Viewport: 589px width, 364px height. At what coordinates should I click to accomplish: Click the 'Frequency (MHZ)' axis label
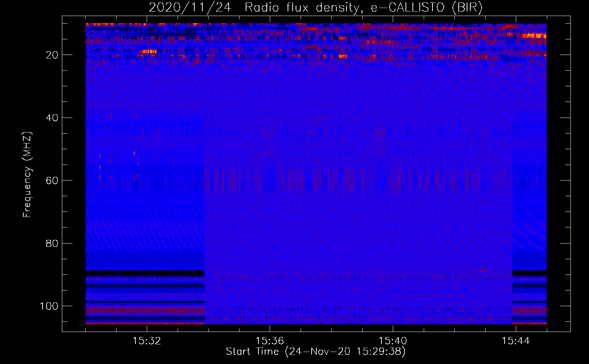pyautogui.click(x=27, y=175)
